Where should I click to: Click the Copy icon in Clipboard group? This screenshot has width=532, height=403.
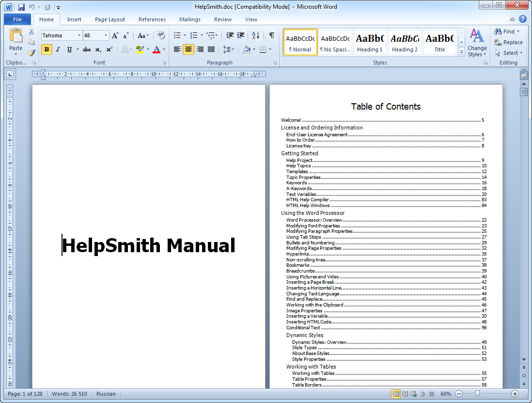[31, 42]
